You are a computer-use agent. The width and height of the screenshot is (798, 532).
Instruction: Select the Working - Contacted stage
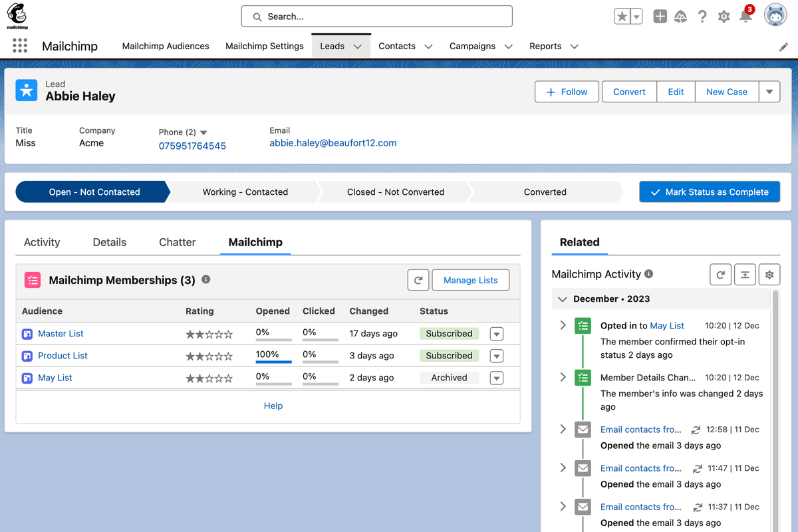[x=245, y=192]
